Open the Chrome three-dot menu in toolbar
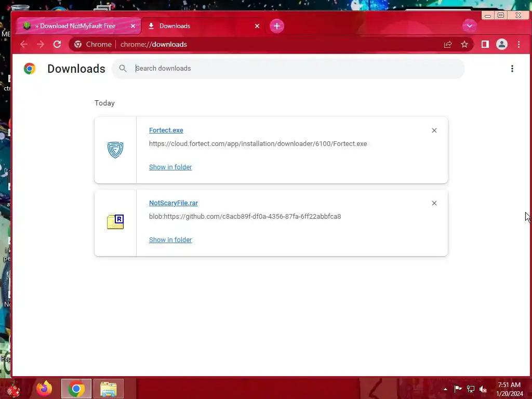Image resolution: width=532 pixels, height=399 pixels. point(519,45)
